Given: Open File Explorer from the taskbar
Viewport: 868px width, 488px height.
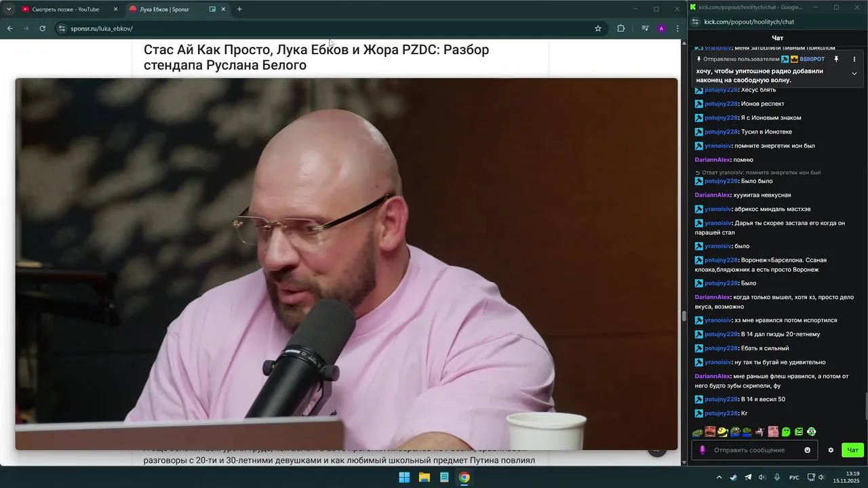Looking at the screenshot, I should click(425, 477).
